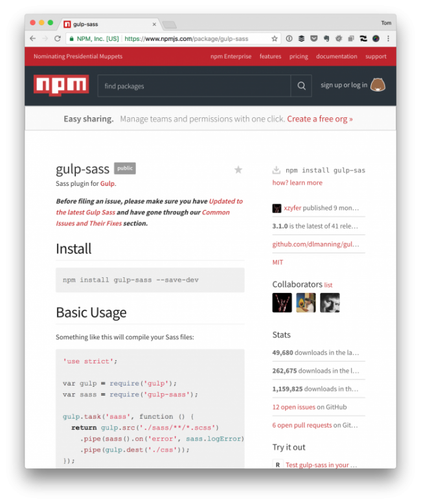
Task: Star the gulp-sass package
Action: 238,170
